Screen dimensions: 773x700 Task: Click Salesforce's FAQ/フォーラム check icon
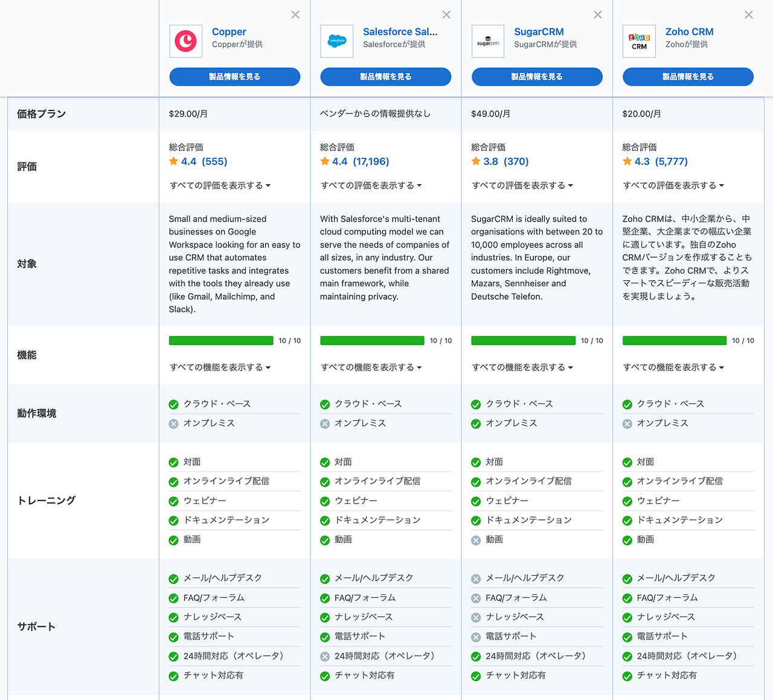pos(325,599)
